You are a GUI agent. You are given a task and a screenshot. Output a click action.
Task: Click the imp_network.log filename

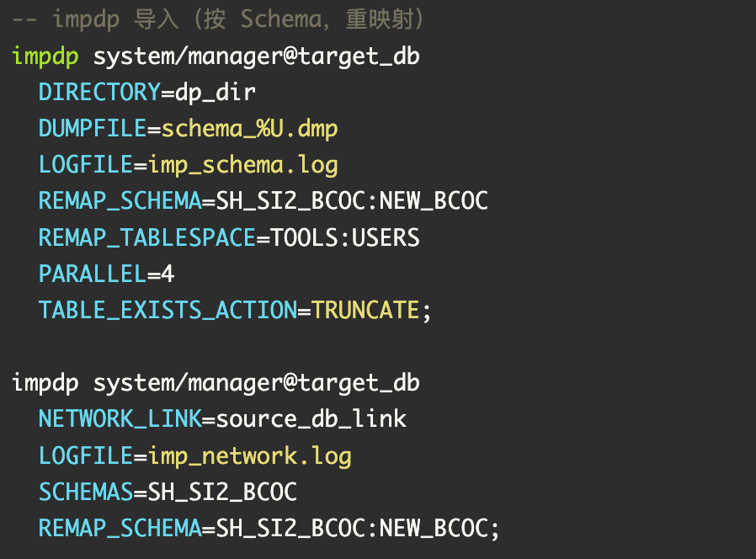[x=250, y=455]
